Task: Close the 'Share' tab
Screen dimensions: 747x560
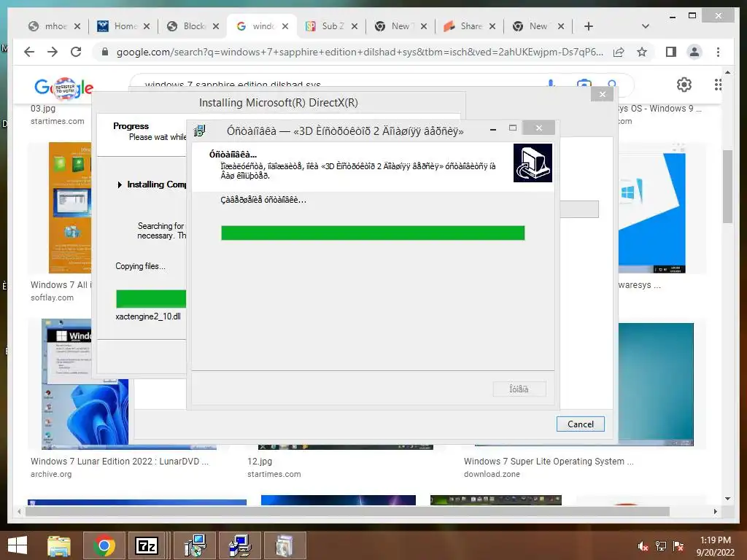Action: (x=492, y=26)
